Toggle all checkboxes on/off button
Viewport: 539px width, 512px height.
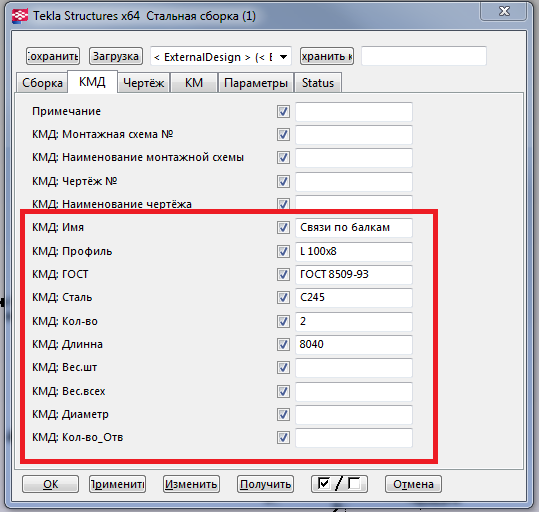[339, 484]
